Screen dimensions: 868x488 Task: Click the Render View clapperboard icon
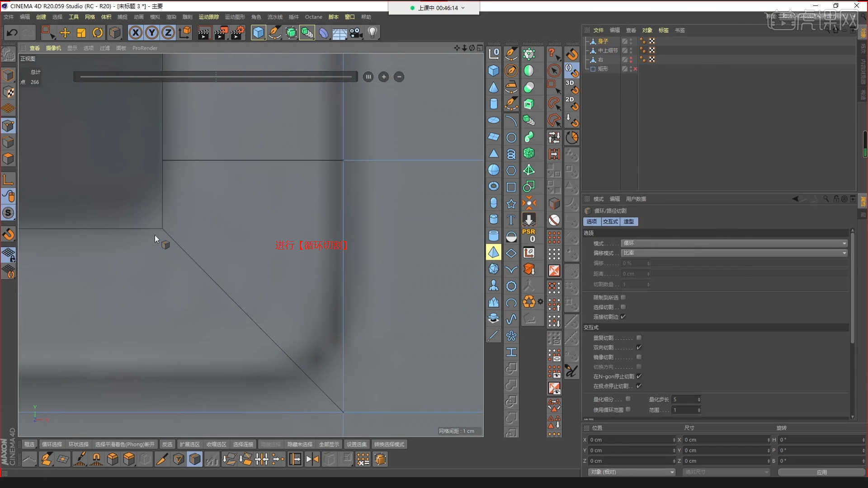[204, 33]
